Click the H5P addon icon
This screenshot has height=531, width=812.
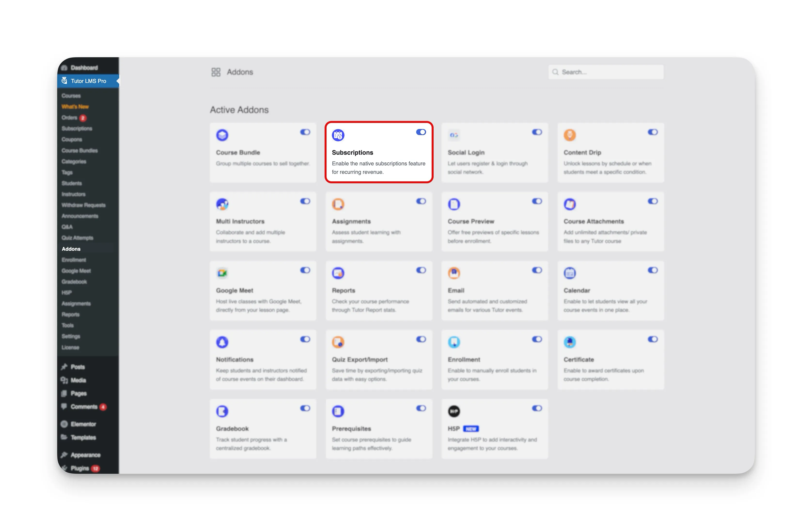(454, 411)
